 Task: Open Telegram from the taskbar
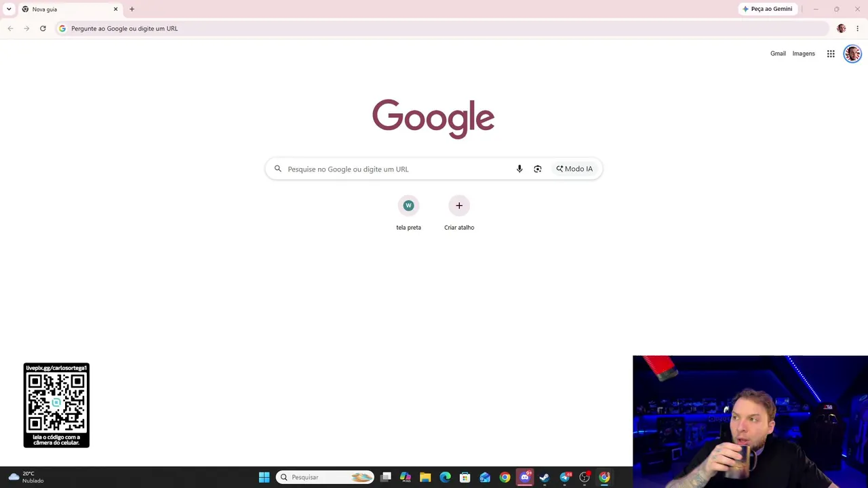565,477
